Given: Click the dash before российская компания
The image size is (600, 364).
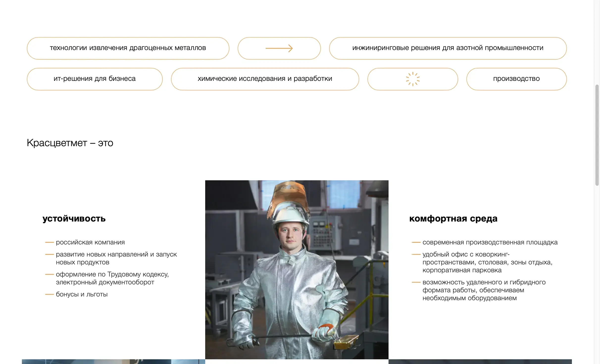Looking at the screenshot, I should (50, 243).
